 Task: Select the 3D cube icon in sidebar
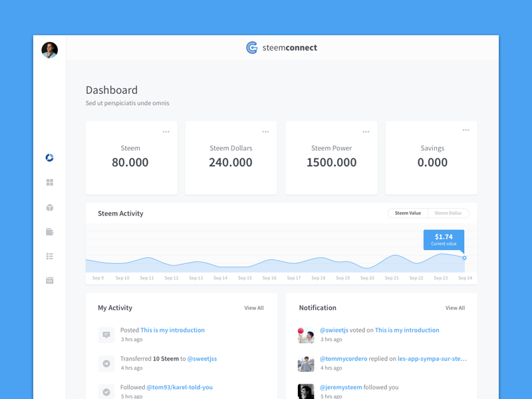pyautogui.click(x=49, y=207)
